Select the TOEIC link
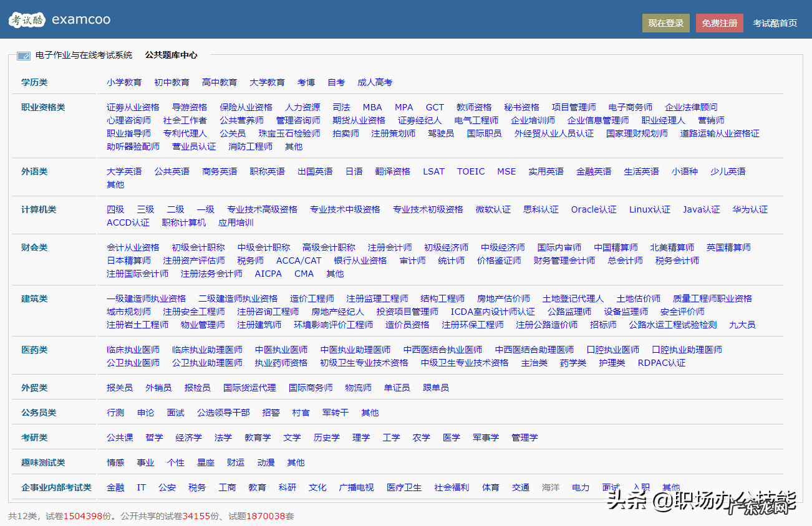Viewport: 812px width, 526px height. pyautogui.click(x=471, y=171)
